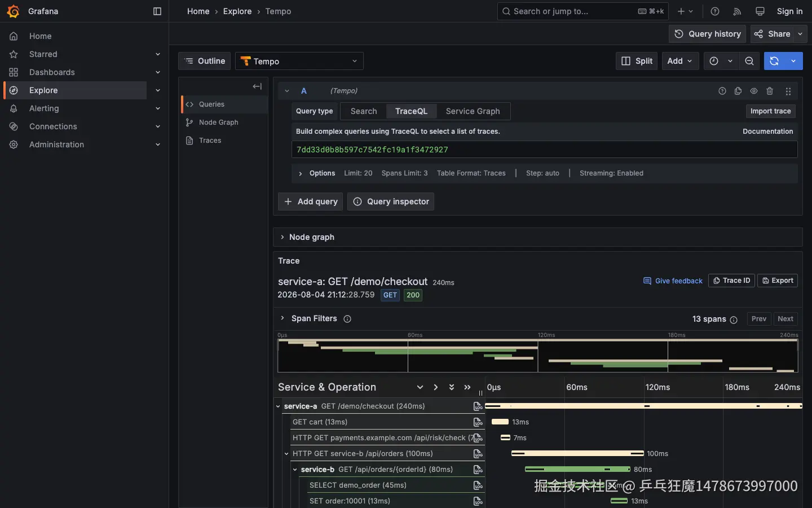
Task: Select Queries in the outline
Action: click(224, 104)
